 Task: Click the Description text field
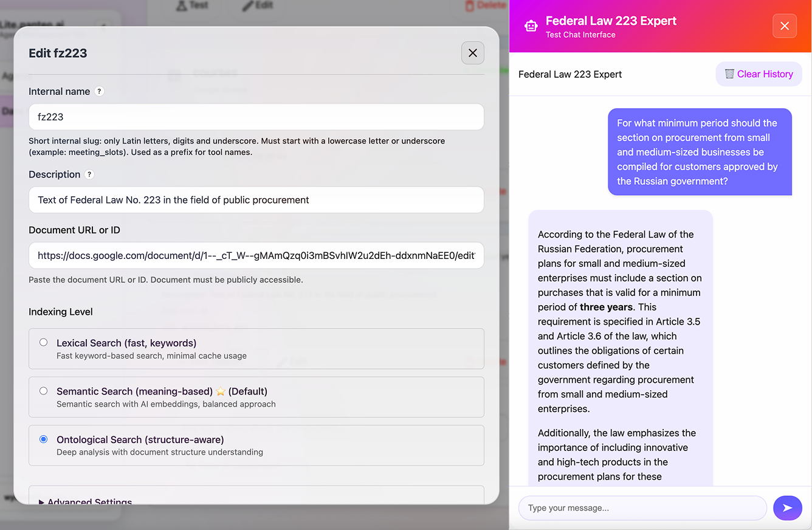click(256, 200)
